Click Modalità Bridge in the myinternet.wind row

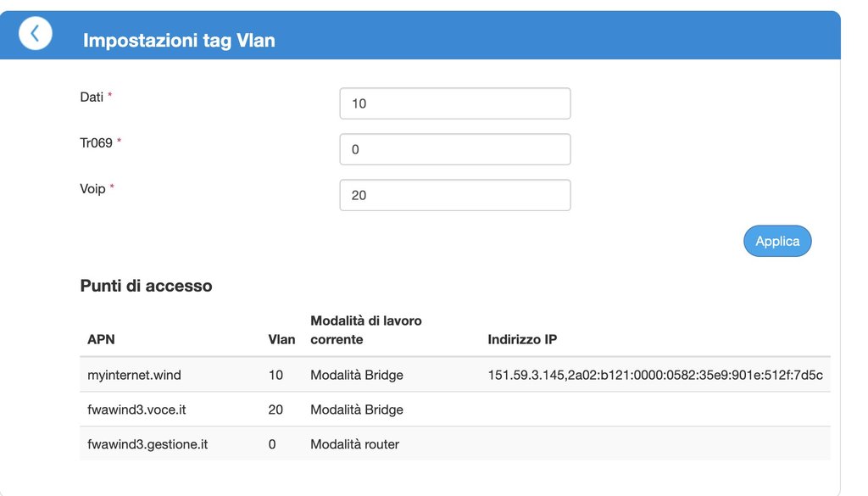click(x=357, y=375)
